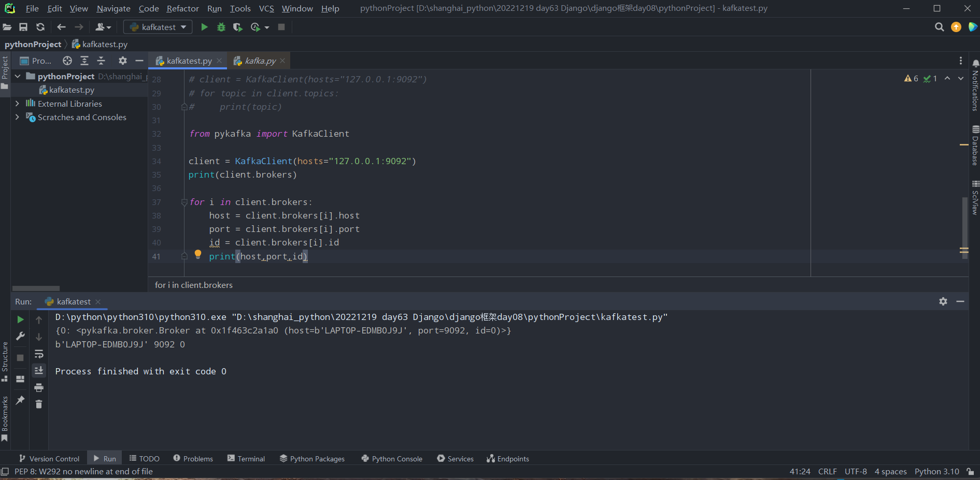This screenshot has width=980, height=480.
Task: Click yellow warning stripe marker on scrollbar
Action: [x=964, y=144]
